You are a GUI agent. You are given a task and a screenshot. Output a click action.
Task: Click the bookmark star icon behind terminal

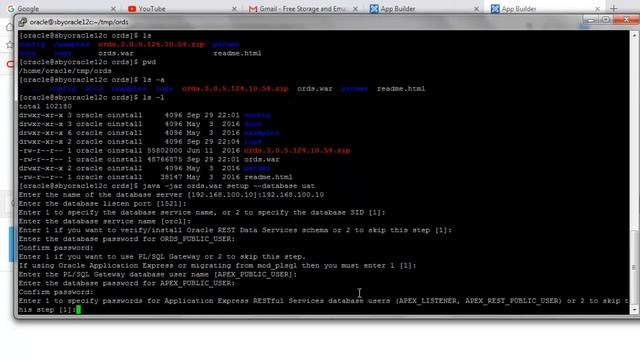(9, 44)
